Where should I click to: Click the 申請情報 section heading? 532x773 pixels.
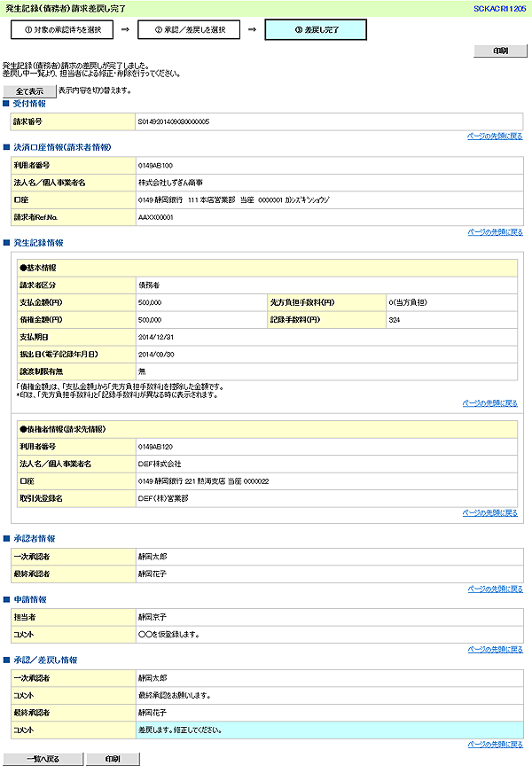click(29, 599)
